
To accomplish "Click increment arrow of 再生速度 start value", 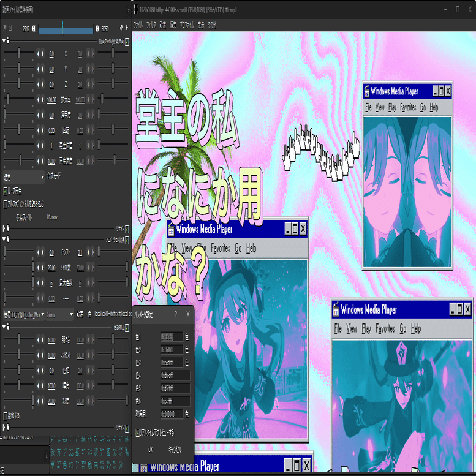I will click(43, 161).
